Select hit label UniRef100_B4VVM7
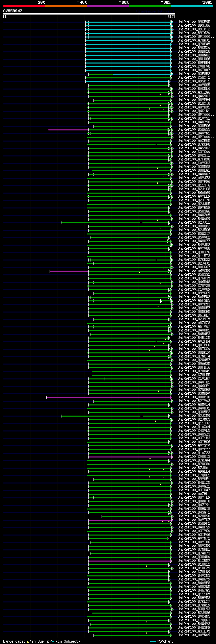Viewport: 216px width, 644px height. pyautogui.click(x=194, y=174)
